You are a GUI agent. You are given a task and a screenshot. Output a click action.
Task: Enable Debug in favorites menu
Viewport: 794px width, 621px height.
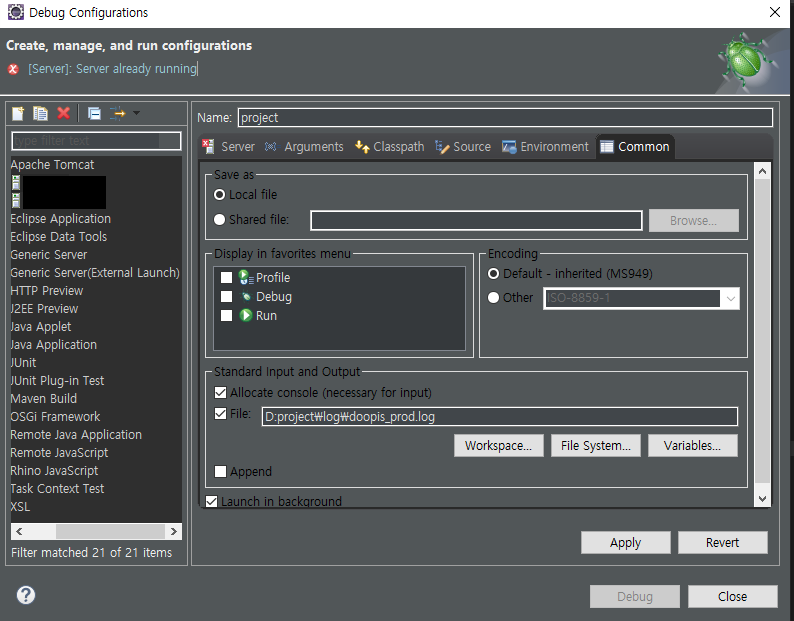coord(226,296)
